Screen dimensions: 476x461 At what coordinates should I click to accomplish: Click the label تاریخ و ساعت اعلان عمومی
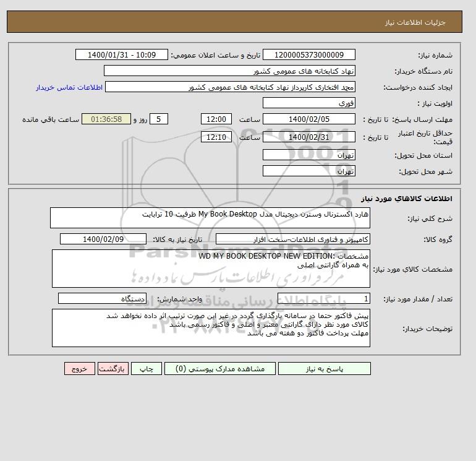pos(216,55)
